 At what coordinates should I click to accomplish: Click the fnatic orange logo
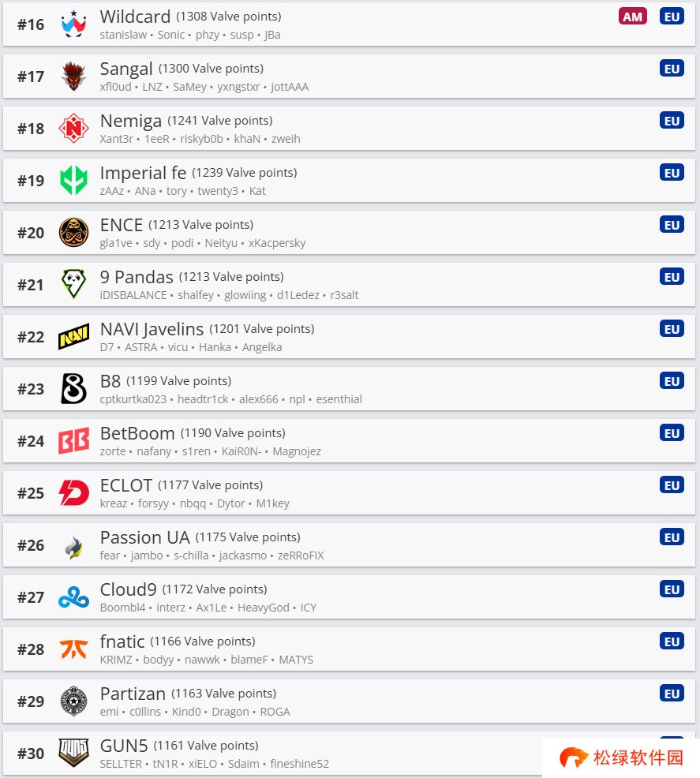click(x=73, y=649)
